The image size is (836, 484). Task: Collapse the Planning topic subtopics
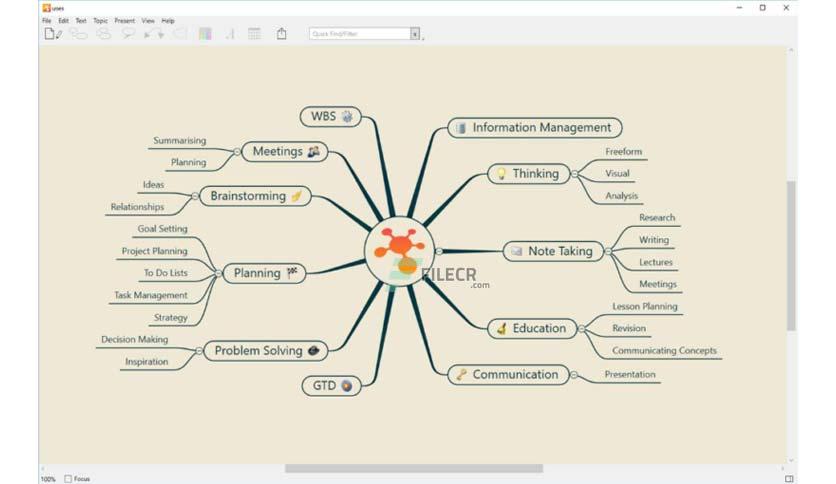tap(219, 273)
